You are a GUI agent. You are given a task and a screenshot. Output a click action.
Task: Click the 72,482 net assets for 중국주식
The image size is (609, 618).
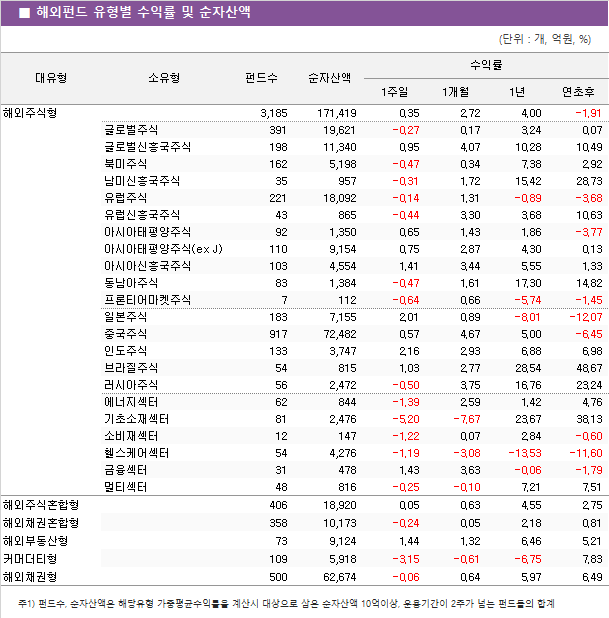pyautogui.click(x=340, y=334)
